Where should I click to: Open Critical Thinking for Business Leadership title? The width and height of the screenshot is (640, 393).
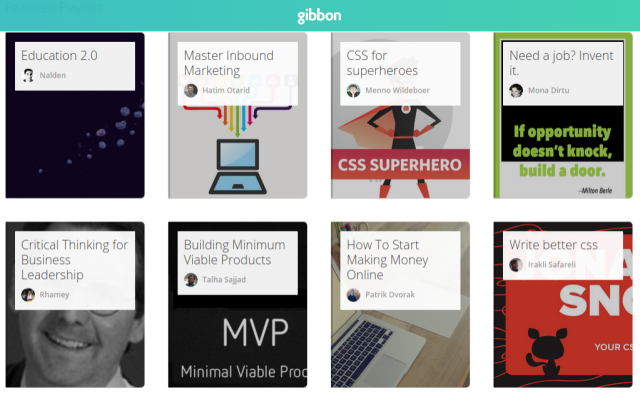(x=75, y=260)
